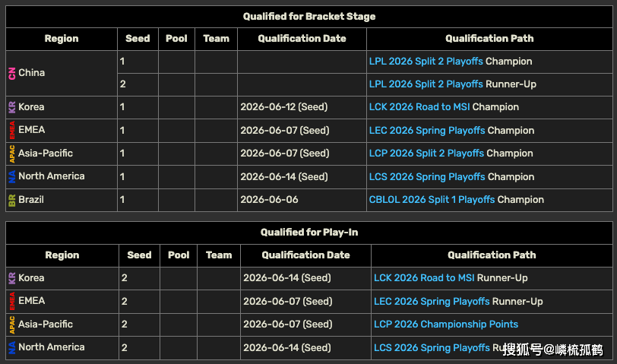Click the KR icon in the Play-In table
The image size is (617, 364).
pyautogui.click(x=11, y=278)
